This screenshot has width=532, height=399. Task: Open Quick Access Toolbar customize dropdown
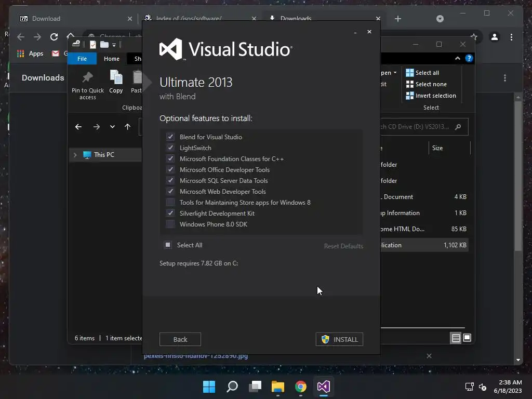114,45
